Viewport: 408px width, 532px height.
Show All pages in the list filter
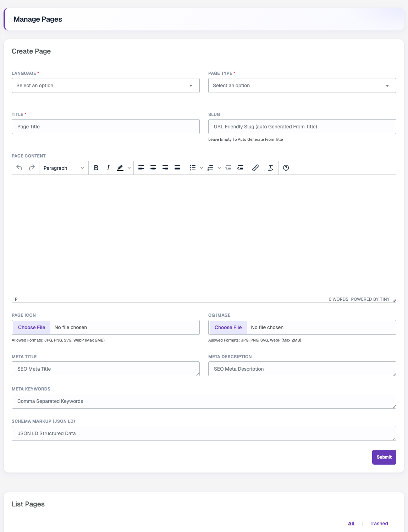coord(351,523)
